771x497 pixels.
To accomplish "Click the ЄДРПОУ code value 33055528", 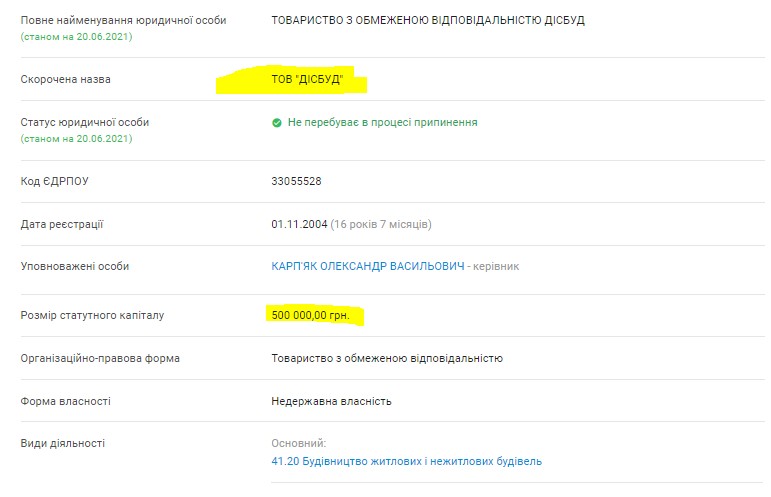I will pyautogui.click(x=296, y=181).
